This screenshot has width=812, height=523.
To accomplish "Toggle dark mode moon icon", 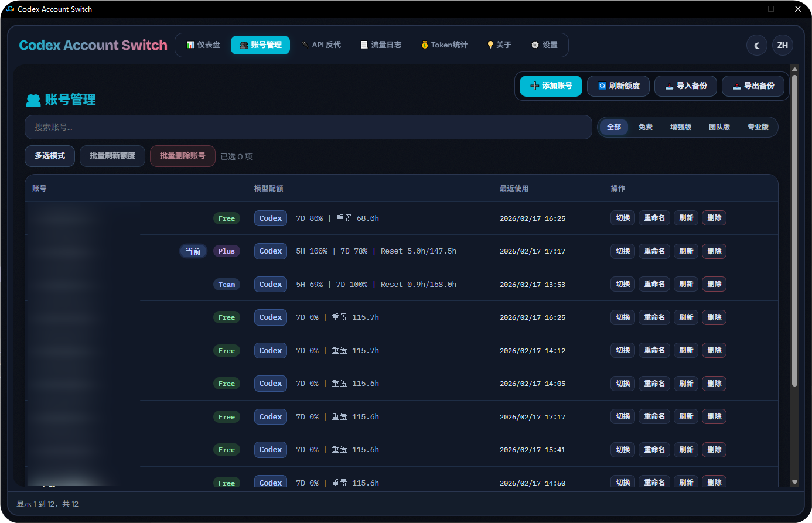I will (x=757, y=45).
